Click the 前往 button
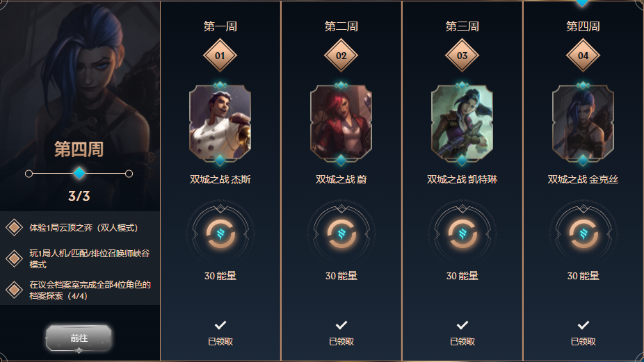This screenshot has height=362, width=644. coord(79,338)
